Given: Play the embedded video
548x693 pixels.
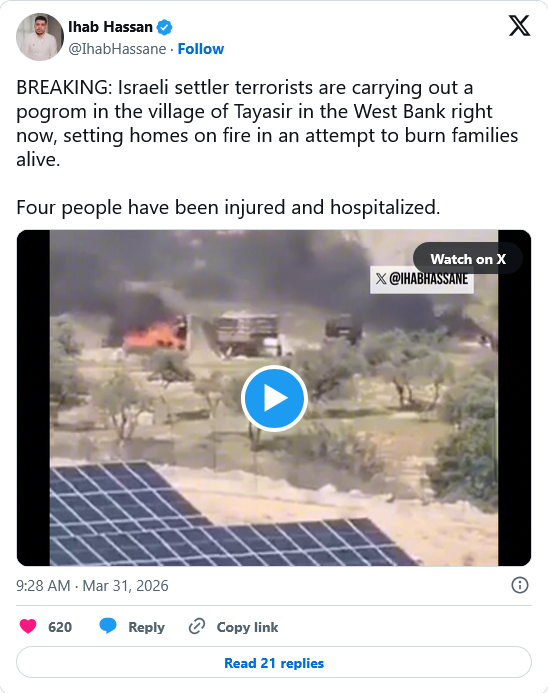Looking at the screenshot, I should [274, 398].
